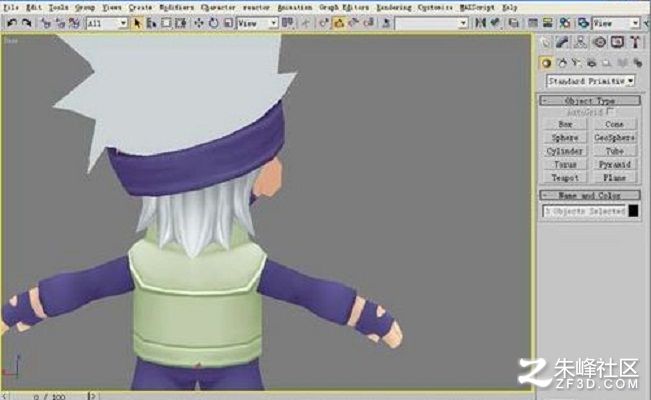Open the Customize menu
Image resolution: width=651 pixels, height=400 pixels.
435,7
